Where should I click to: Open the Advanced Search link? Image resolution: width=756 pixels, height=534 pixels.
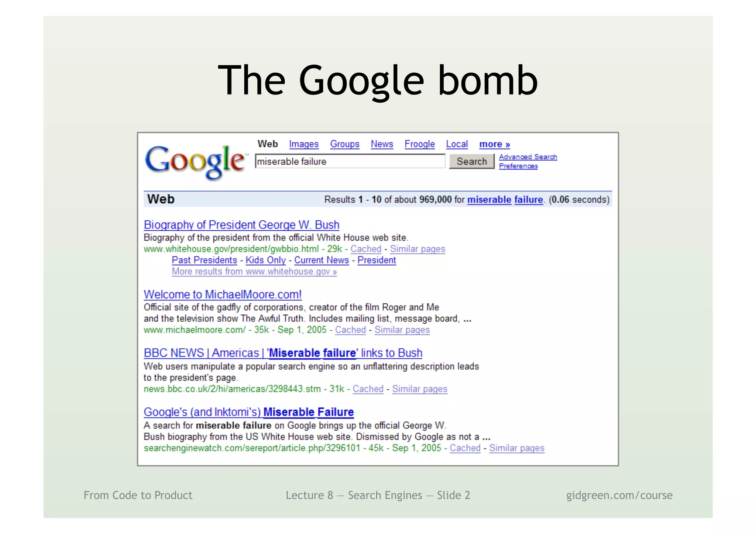point(528,157)
